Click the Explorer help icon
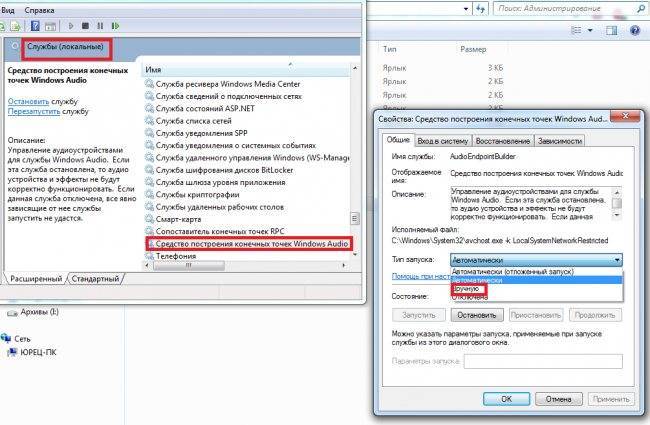 (x=635, y=30)
